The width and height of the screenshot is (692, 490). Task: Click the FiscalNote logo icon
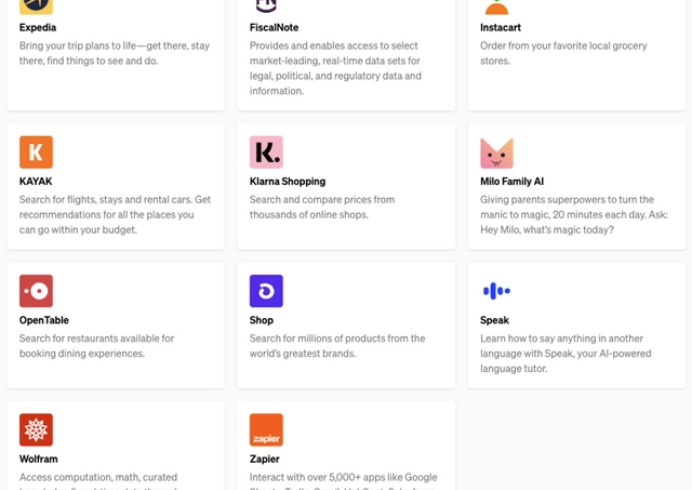pyautogui.click(x=266, y=6)
